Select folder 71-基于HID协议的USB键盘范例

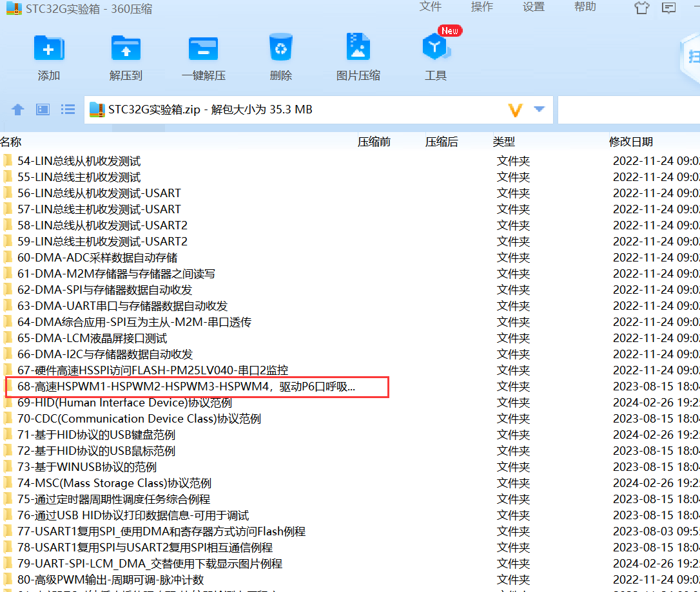pyautogui.click(x=96, y=435)
